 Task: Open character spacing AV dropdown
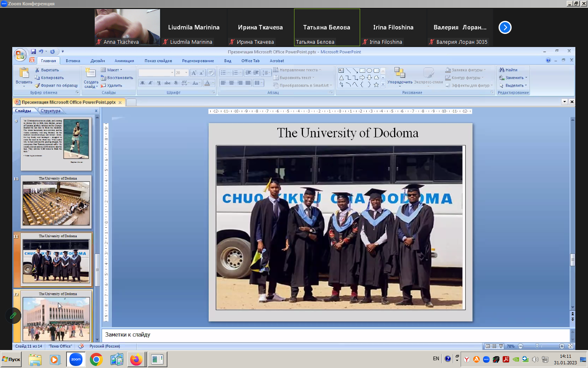[x=185, y=83]
